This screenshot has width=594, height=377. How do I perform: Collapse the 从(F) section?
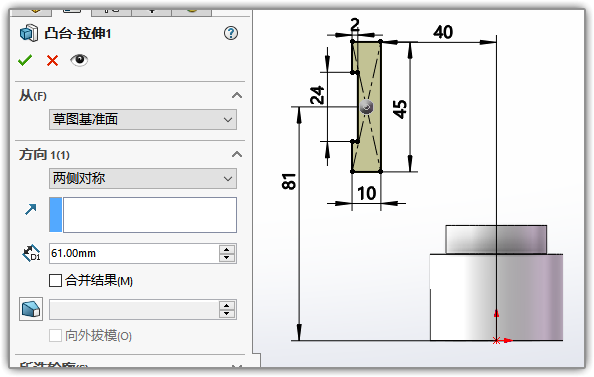click(237, 95)
